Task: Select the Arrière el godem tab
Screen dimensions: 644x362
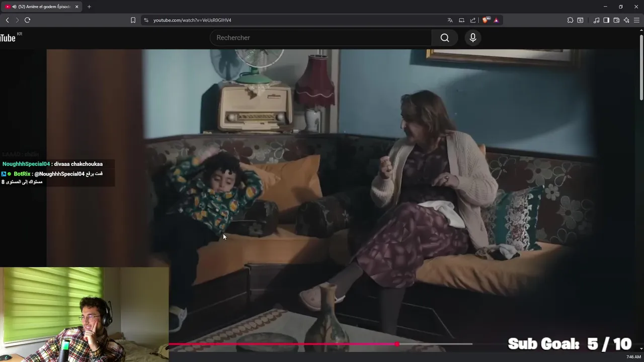Action: (x=42, y=7)
